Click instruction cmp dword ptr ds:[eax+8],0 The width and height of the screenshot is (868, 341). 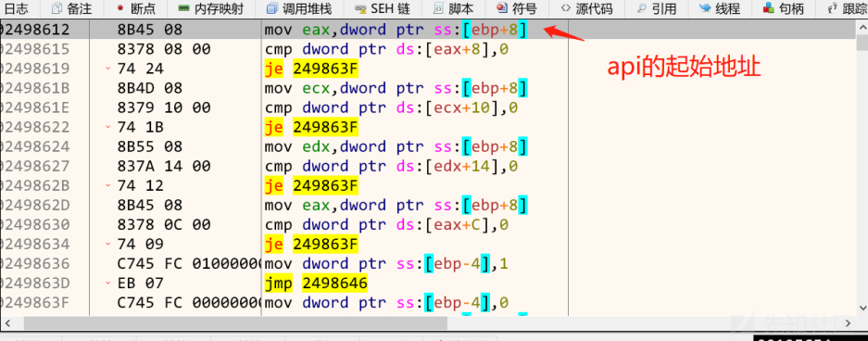pos(386,49)
